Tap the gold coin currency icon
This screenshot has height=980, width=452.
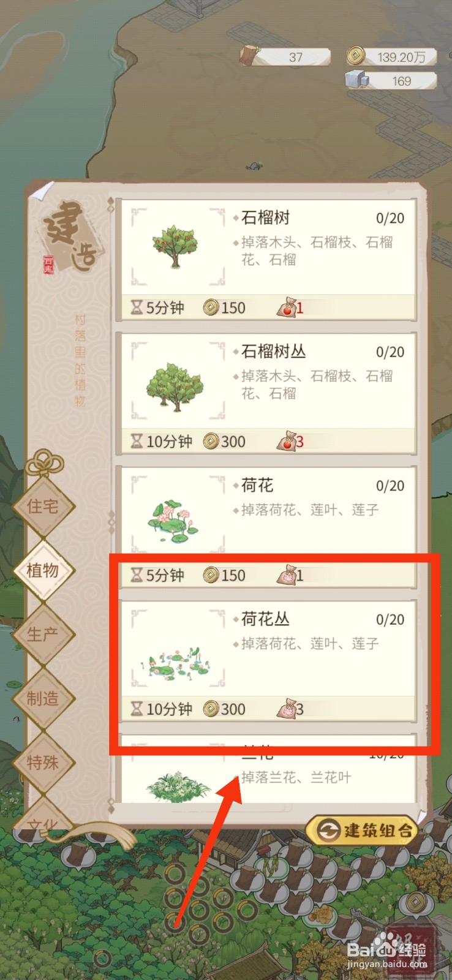click(356, 56)
